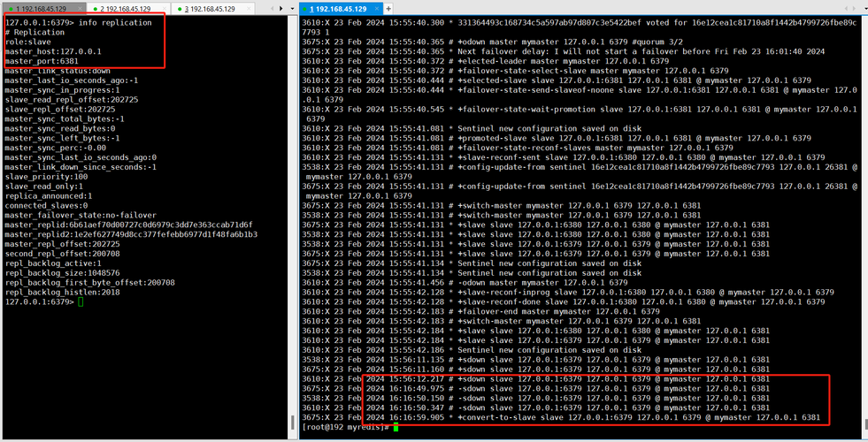Add a new session tab with plus icon
This screenshot has height=442, width=868.
tap(388, 9)
